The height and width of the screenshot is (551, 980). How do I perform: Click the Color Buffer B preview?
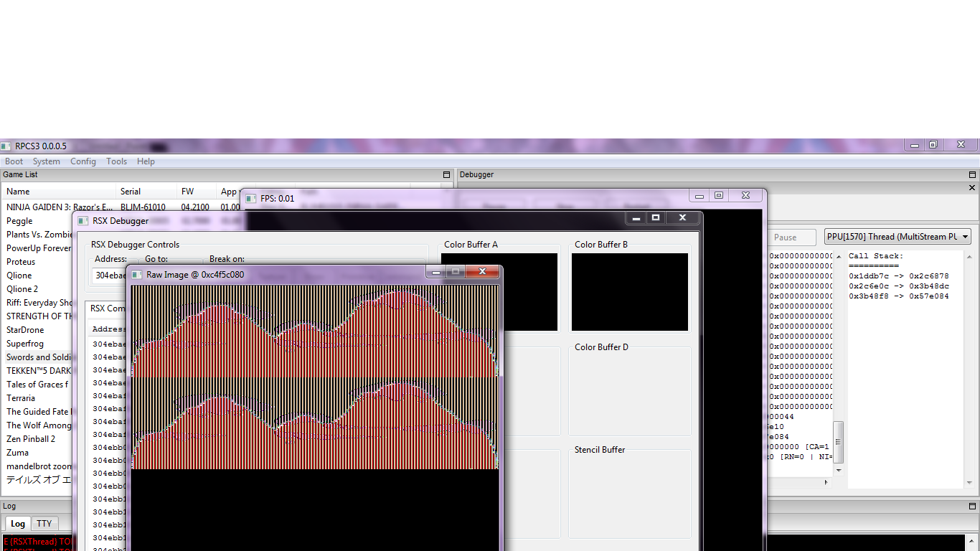tap(629, 291)
